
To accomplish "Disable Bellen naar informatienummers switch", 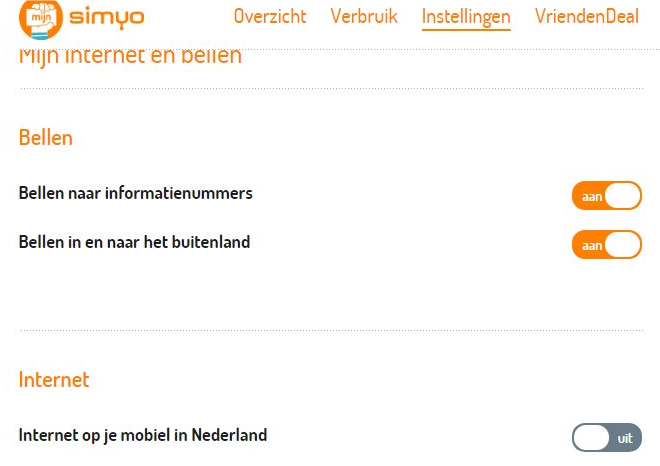I will 606,196.
